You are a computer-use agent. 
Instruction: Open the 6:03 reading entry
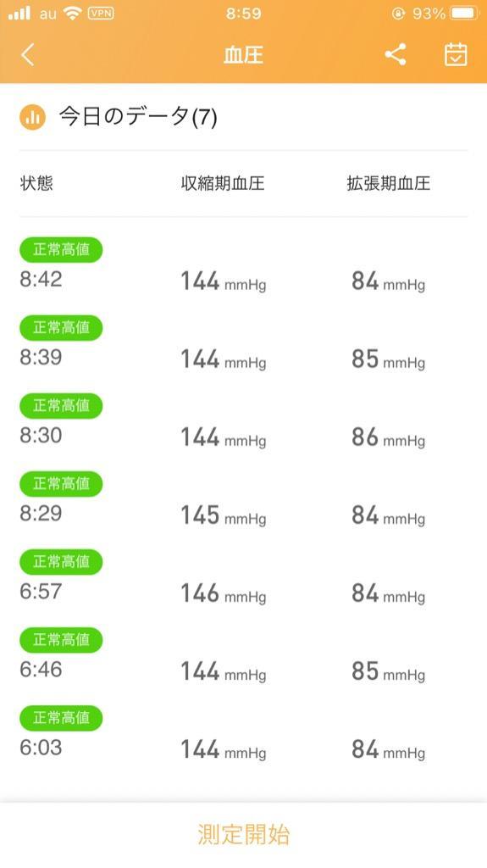coord(244,735)
